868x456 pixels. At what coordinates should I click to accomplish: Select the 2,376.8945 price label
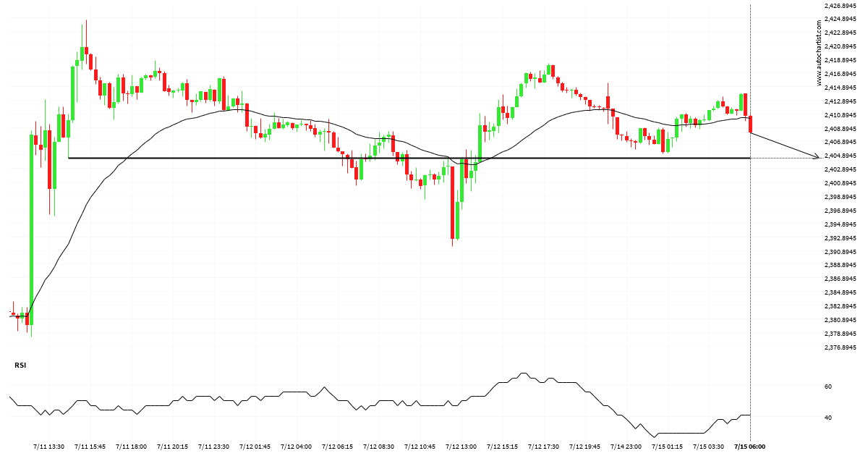pos(840,348)
